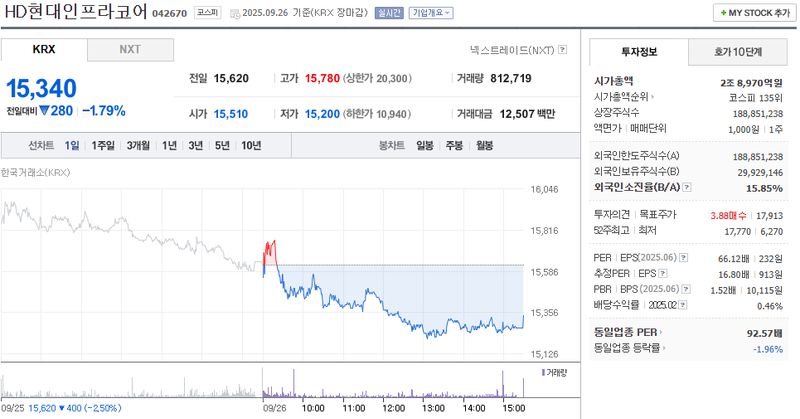Click the opening price 15,510
The width and height of the screenshot is (800, 419).
(231, 114)
